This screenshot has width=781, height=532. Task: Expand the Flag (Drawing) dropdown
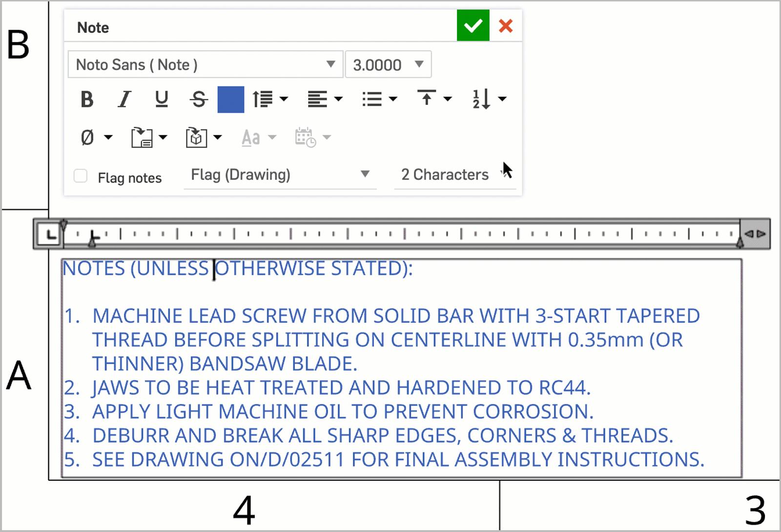[280, 175]
